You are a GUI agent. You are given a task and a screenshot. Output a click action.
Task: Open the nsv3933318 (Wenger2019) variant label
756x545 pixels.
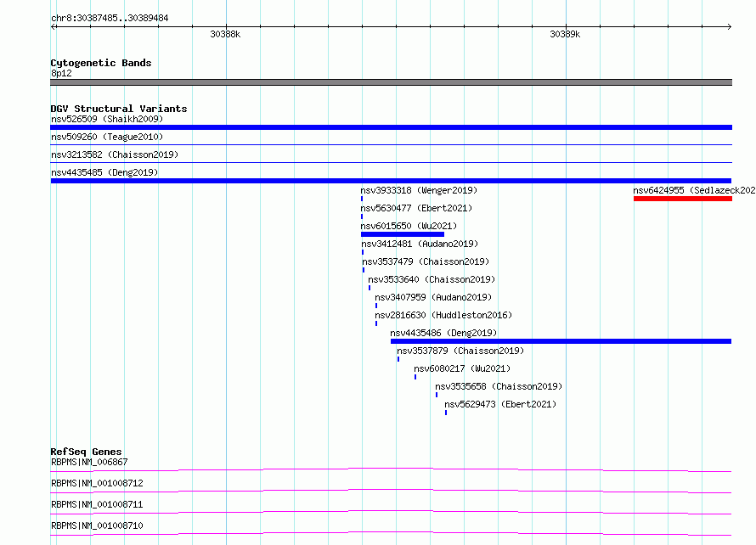pyautogui.click(x=419, y=190)
